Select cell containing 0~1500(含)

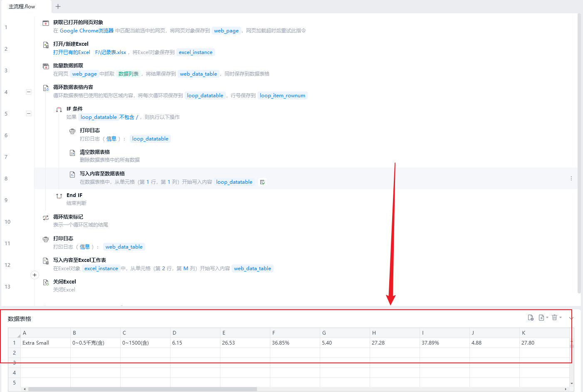pos(145,343)
